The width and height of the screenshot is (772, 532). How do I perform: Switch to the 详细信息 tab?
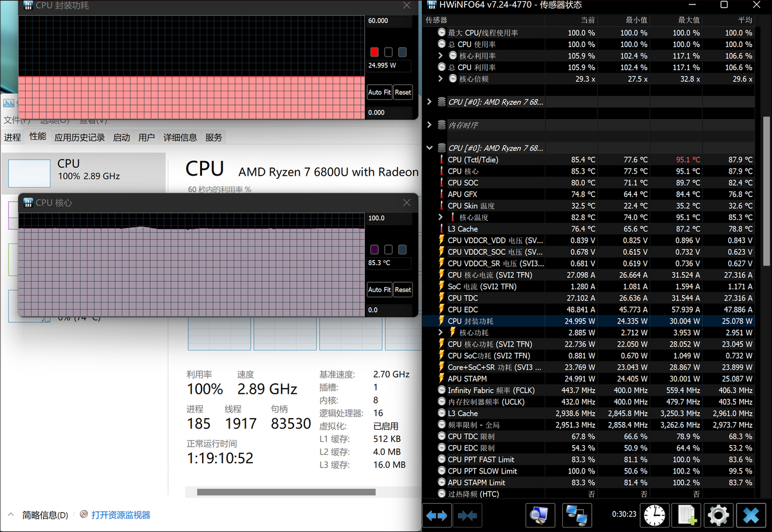180,138
